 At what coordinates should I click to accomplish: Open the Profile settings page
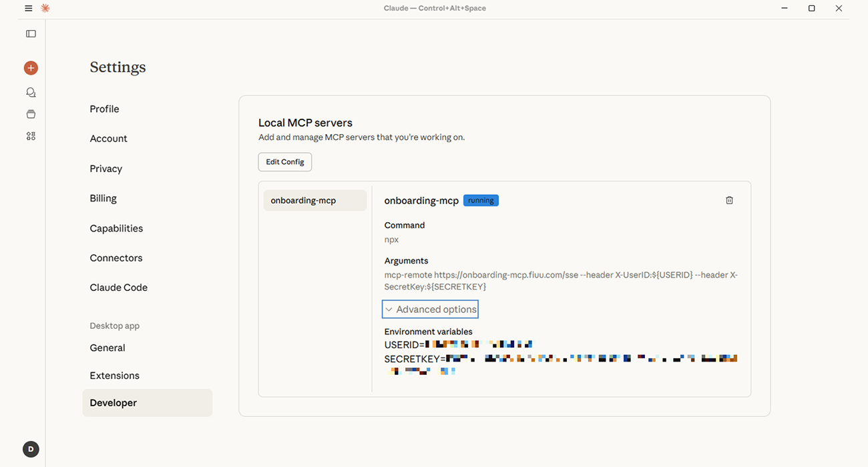point(104,108)
